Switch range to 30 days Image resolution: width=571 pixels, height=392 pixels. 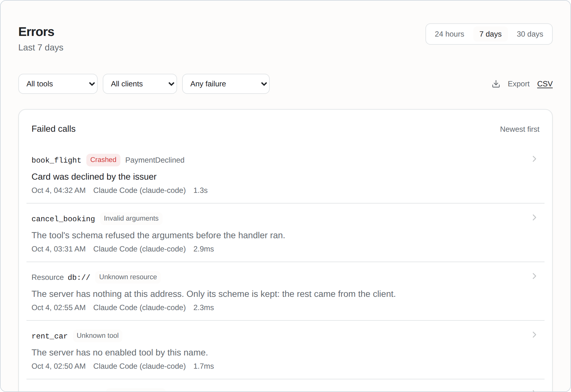pos(530,34)
